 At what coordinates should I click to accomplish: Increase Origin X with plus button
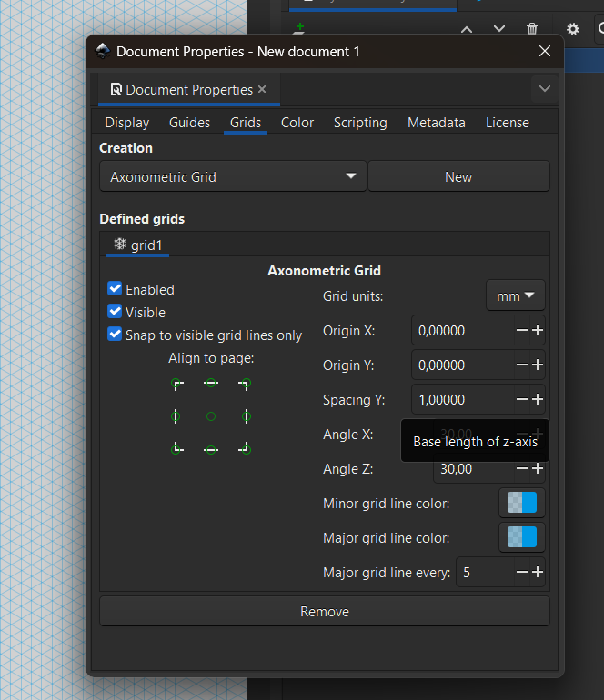coord(538,330)
